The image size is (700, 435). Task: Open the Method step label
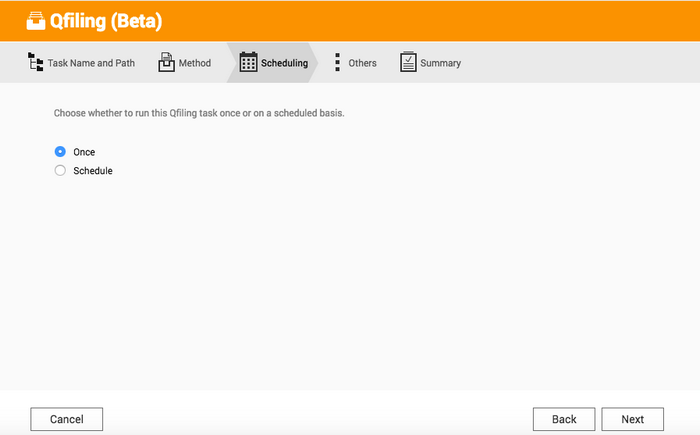pos(195,63)
